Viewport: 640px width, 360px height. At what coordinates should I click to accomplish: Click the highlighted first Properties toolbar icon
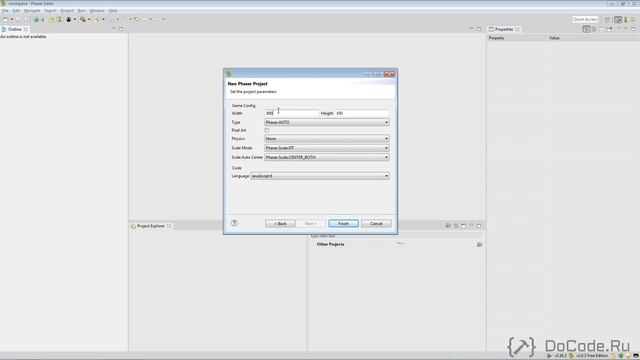[x=587, y=29]
